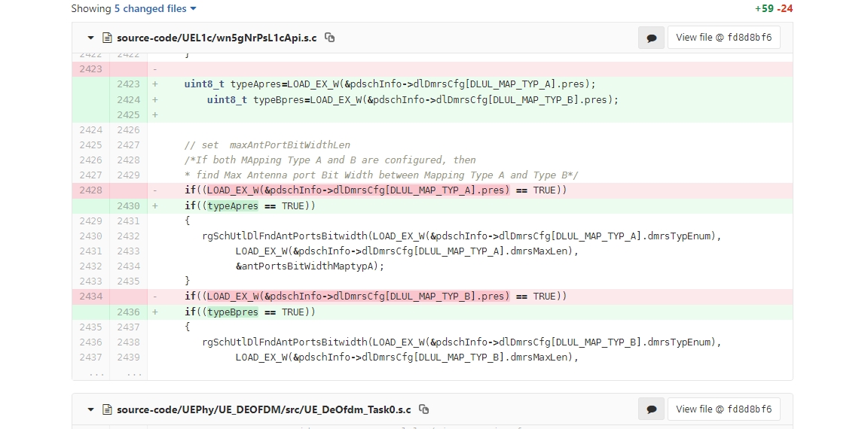Image resolution: width=868 pixels, height=429 pixels.
Task: View file @ fd8d8bf6 for wn5gNrPsL1cApi.s.c
Action: coord(723,38)
